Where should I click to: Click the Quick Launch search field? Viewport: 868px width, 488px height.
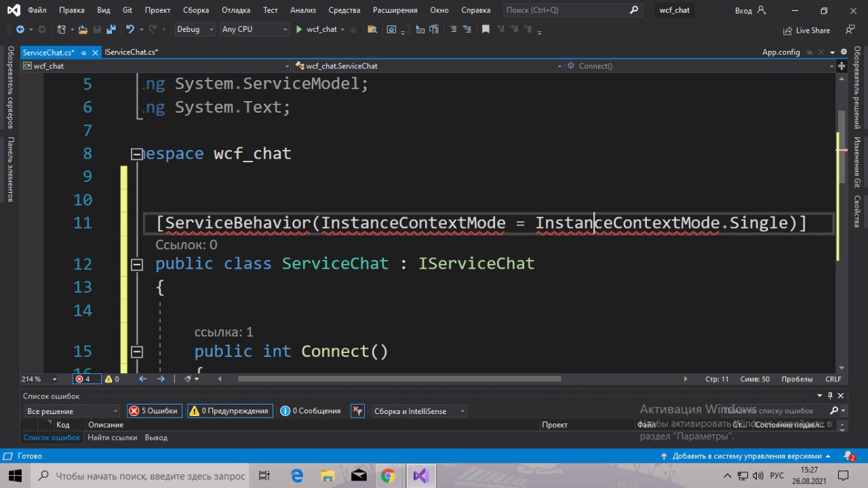pyautogui.click(x=572, y=10)
